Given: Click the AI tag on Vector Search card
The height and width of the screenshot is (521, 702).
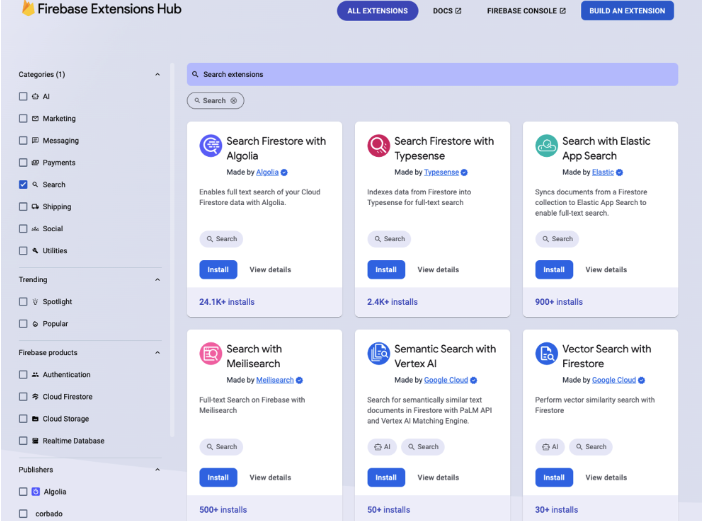Looking at the screenshot, I should coord(550,447).
